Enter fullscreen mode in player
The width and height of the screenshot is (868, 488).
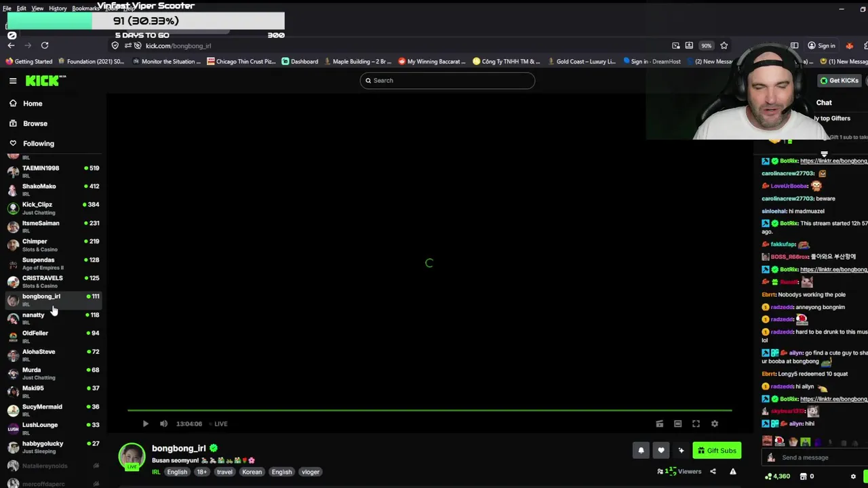(696, 424)
